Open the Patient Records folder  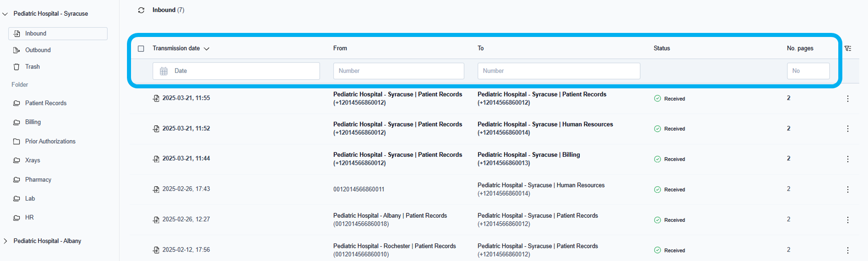[x=45, y=103]
